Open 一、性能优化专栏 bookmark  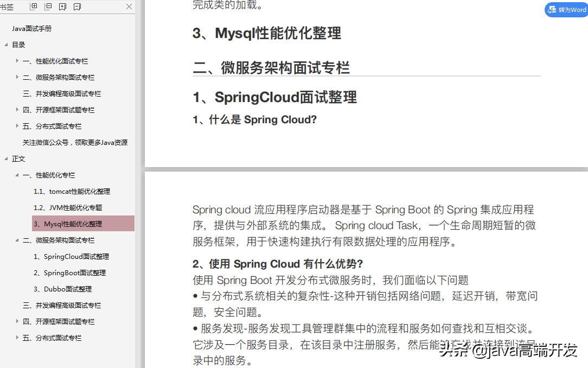(x=49, y=175)
